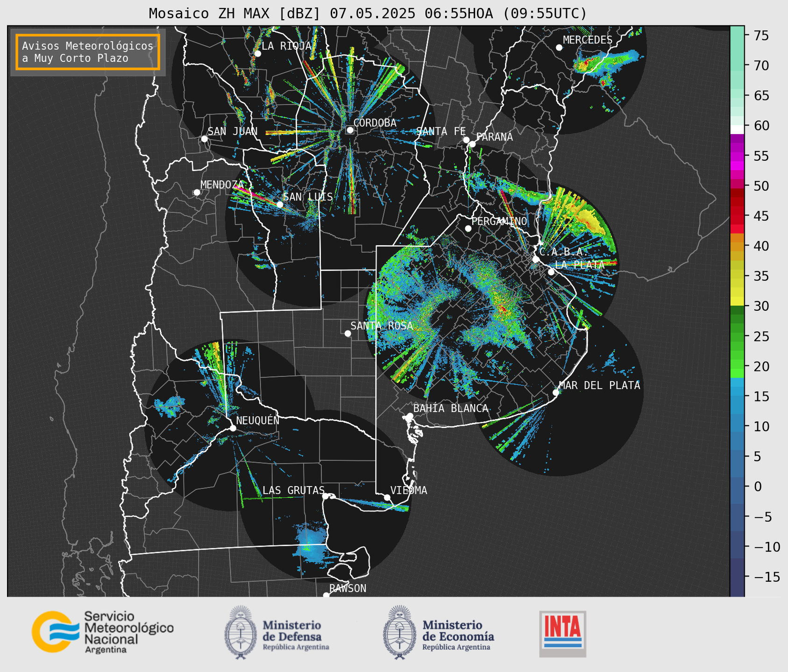This screenshot has height=672, width=788.
Task: Click the MERCEDES label text
Action: tap(588, 40)
